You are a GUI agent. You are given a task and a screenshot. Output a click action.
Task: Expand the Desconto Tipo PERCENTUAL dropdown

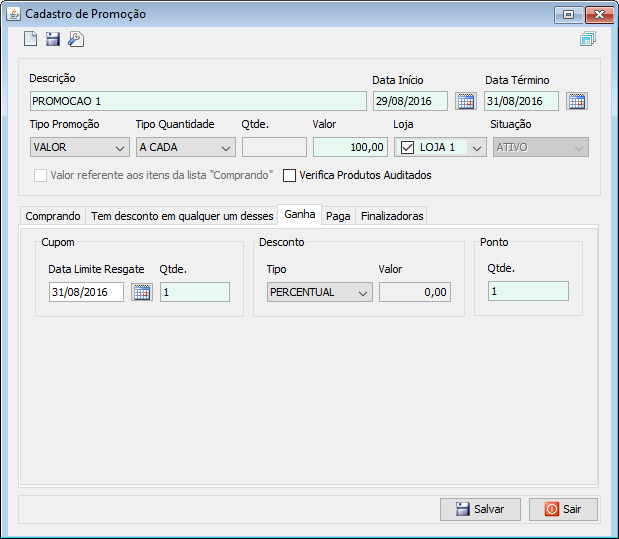tap(363, 292)
